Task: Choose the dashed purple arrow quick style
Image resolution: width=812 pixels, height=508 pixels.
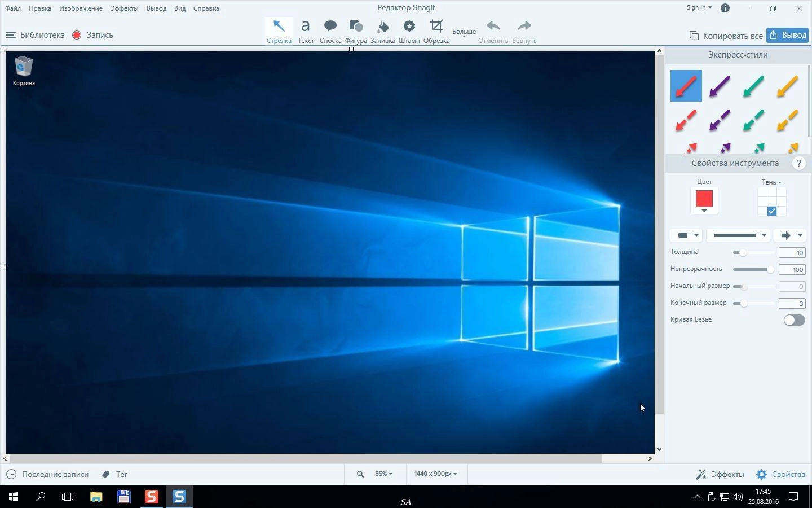Action: point(720,120)
